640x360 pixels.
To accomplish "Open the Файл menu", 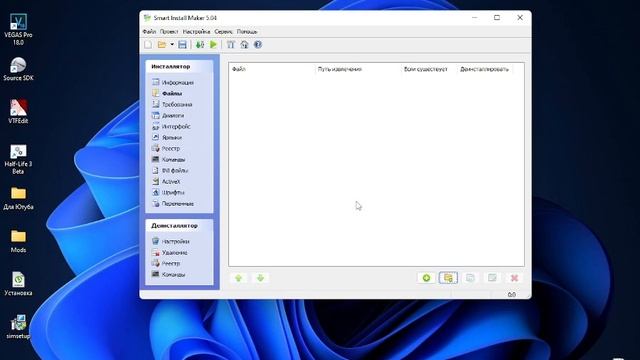I will click(x=149, y=31).
